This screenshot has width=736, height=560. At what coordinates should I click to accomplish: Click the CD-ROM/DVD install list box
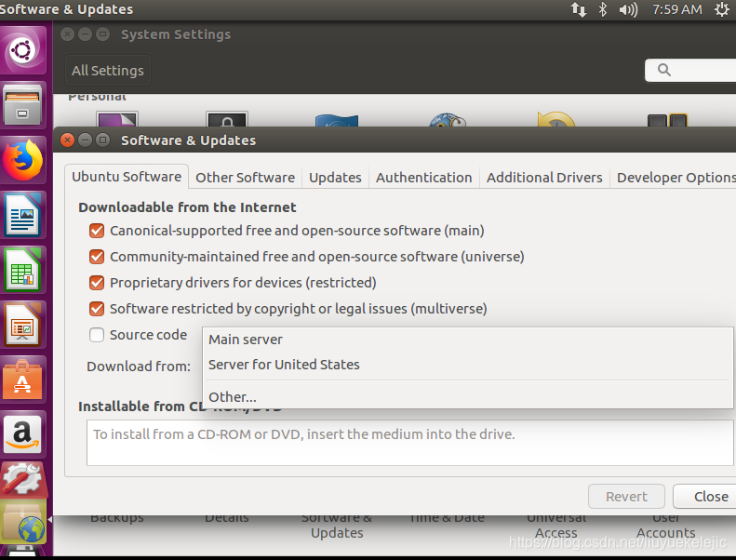point(410,443)
